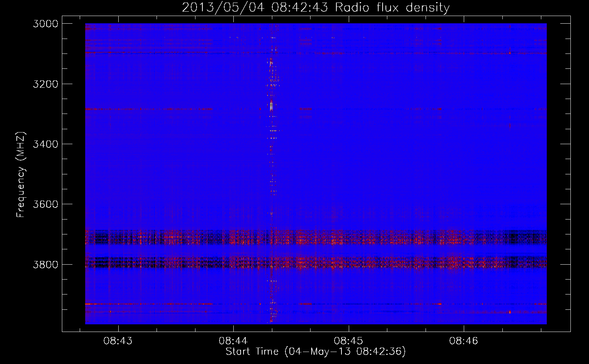This screenshot has width=589, height=364.
Task: Click the 08:44 time axis label
Action: [x=233, y=341]
